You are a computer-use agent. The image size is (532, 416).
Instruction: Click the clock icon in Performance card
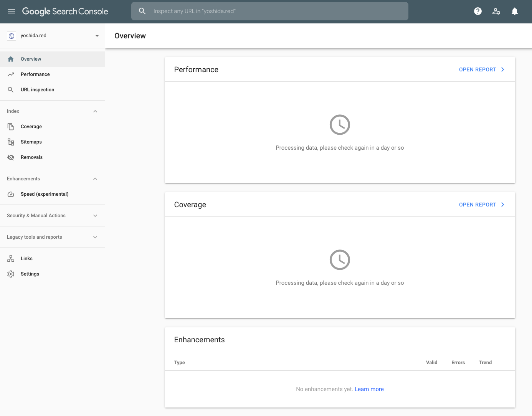pos(340,125)
